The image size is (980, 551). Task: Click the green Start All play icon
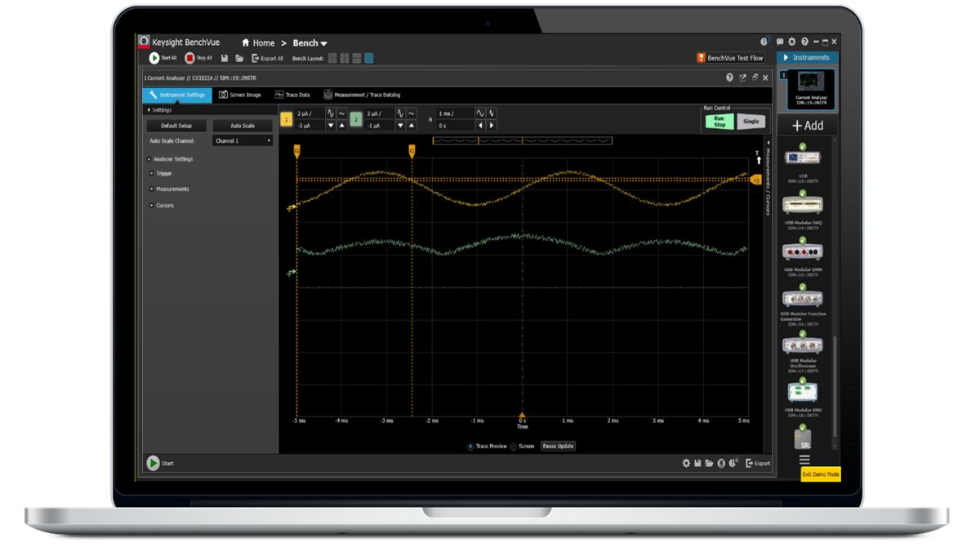pos(154,58)
